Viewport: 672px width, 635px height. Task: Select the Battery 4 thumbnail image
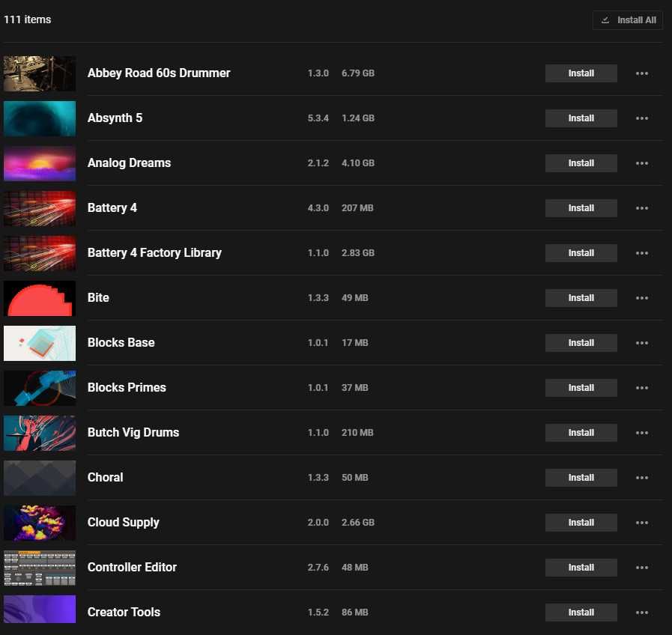(x=40, y=208)
